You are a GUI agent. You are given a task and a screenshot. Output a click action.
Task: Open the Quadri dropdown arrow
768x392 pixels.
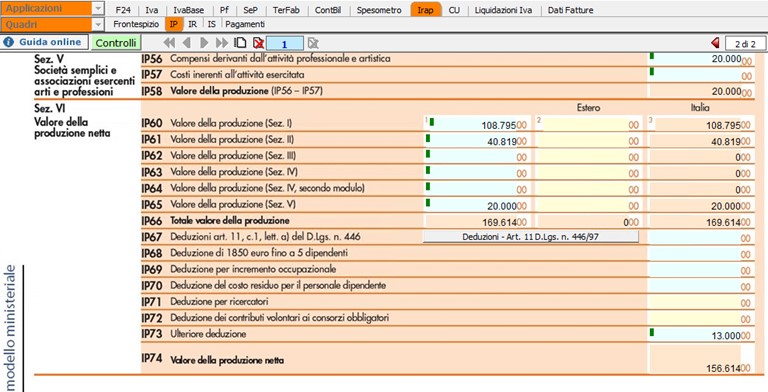pos(98,24)
